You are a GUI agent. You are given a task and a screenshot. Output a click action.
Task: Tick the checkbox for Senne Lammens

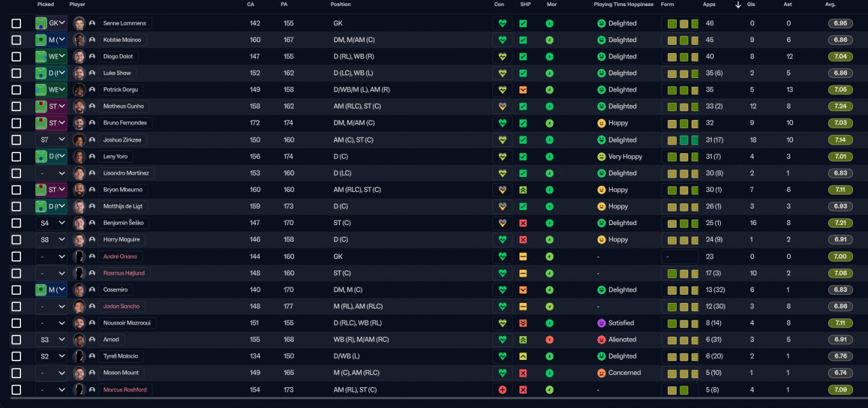point(16,23)
